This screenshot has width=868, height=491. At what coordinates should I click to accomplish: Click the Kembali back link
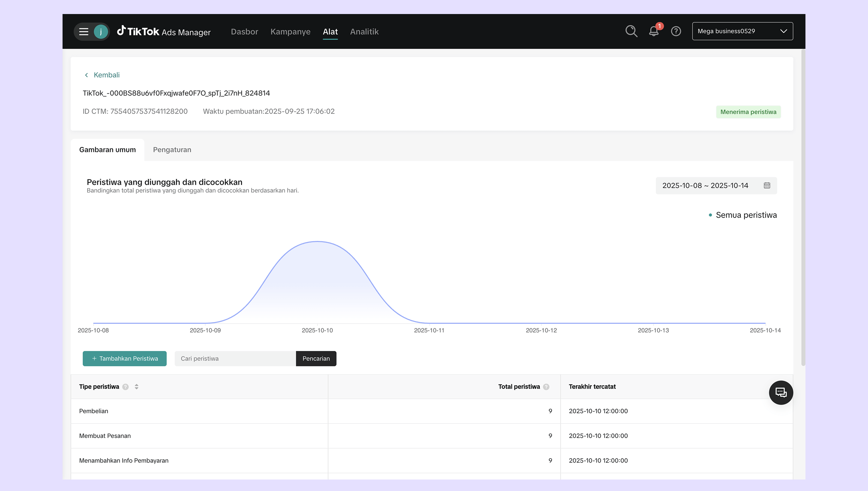click(x=101, y=75)
